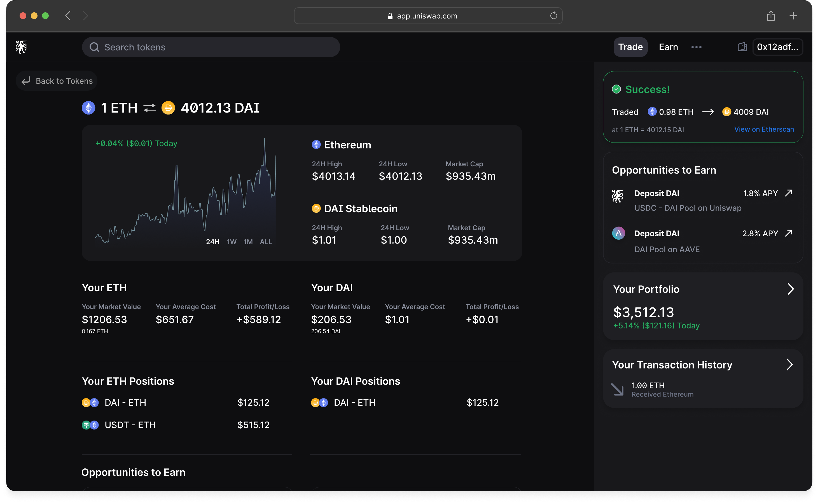Image resolution: width=818 pixels, height=504 pixels.
Task: Open the three-dot more menu
Action: tap(697, 47)
